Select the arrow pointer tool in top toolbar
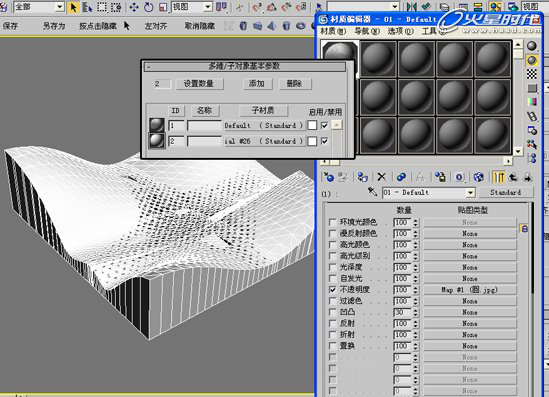 tap(73, 7)
